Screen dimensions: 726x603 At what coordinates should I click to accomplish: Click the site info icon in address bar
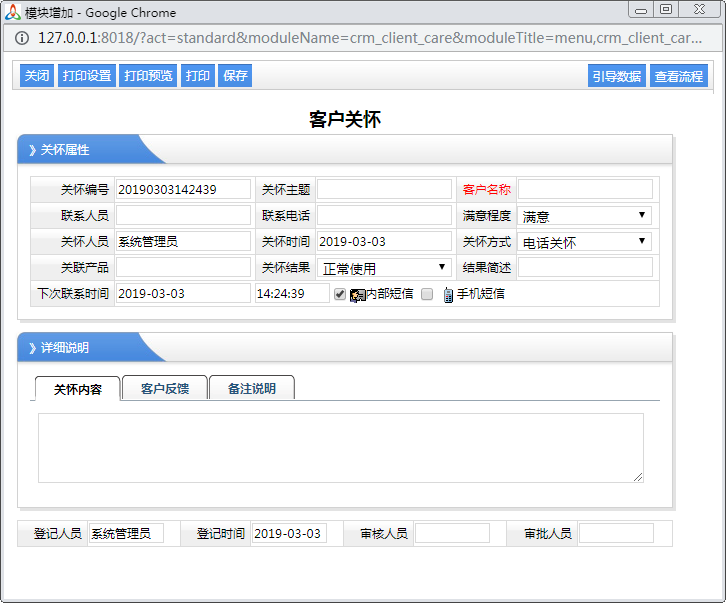pos(21,38)
